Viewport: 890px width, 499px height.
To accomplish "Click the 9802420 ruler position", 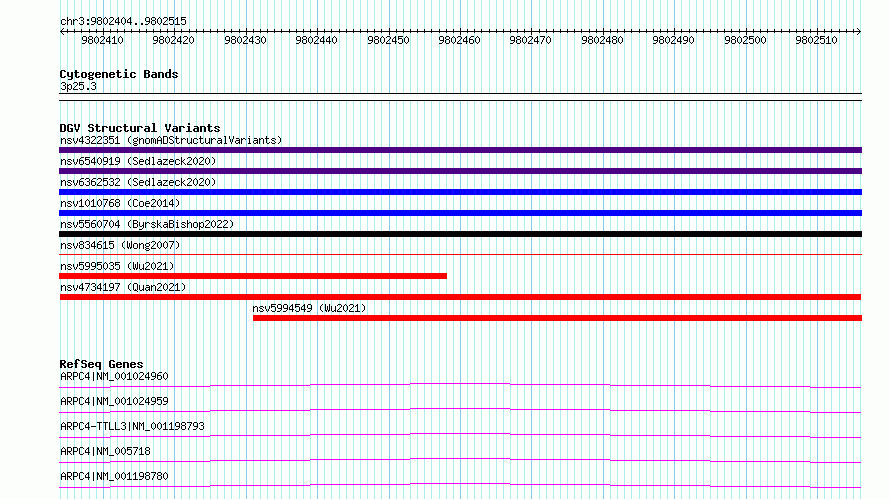I will point(173,40).
